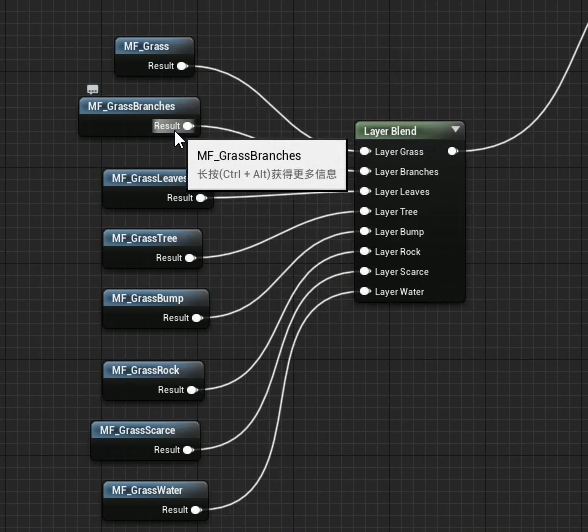Viewport: 588px width, 532px height.
Task: Click the 'Result' label on MF_GrassTree
Action: click(169, 258)
